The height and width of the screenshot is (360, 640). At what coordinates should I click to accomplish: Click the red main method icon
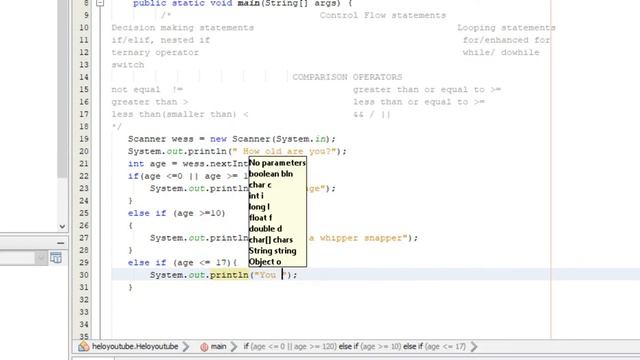[x=204, y=347]
